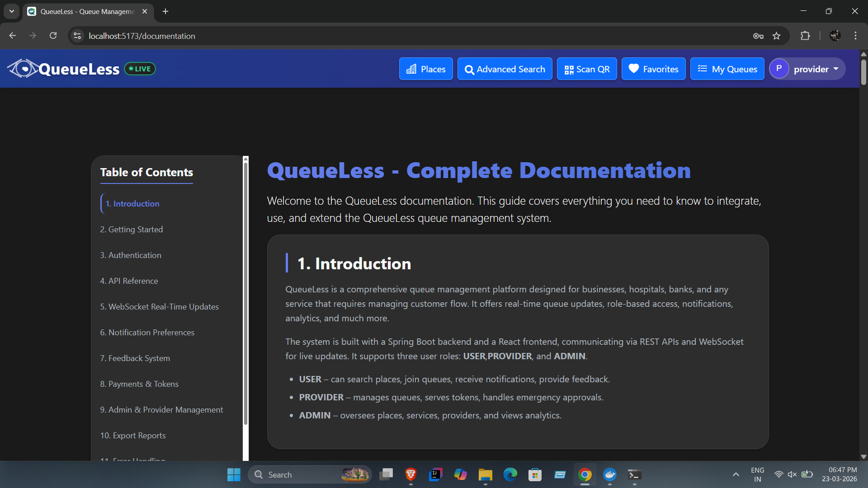Switch the ENG IN input language
This screenshot has height=488, width=868.
click(x=757, y=474)
